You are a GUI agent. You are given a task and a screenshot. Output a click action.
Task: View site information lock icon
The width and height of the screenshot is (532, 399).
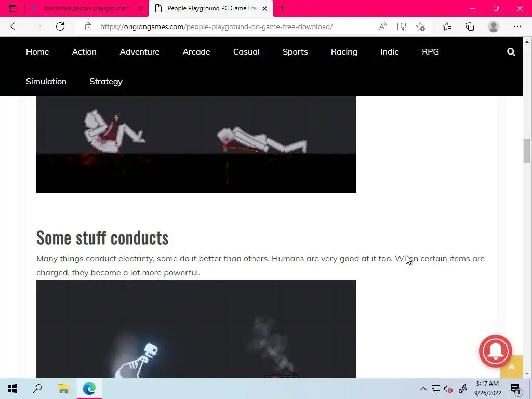pos(88,26)
